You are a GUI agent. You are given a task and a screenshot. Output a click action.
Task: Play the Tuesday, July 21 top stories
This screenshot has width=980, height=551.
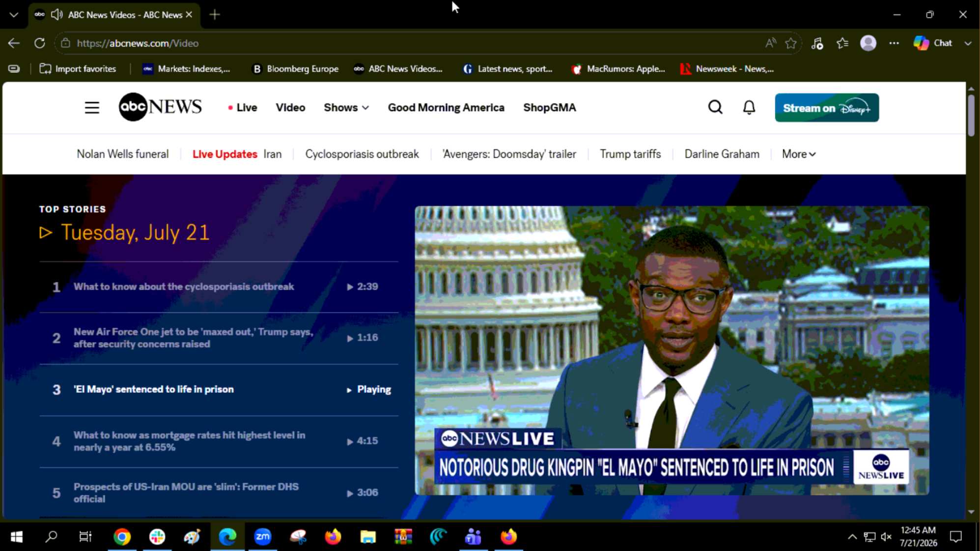(x=125, y=232)
